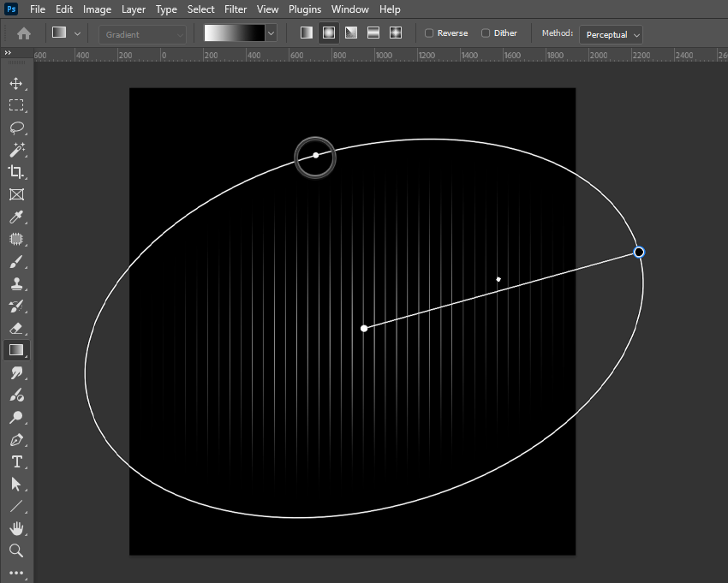The image size is (728, 583).
Task: Open the Select menu
Action: (x=200, y=9)
